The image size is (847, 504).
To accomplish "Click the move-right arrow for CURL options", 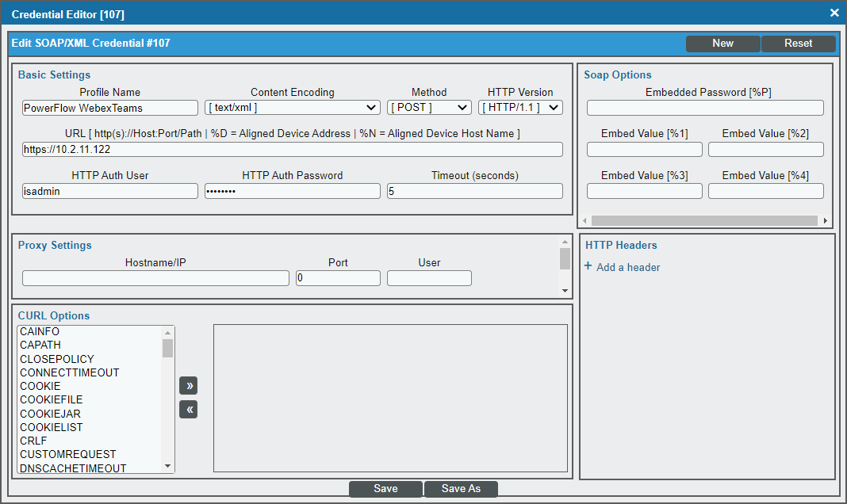I will (188, 385).
